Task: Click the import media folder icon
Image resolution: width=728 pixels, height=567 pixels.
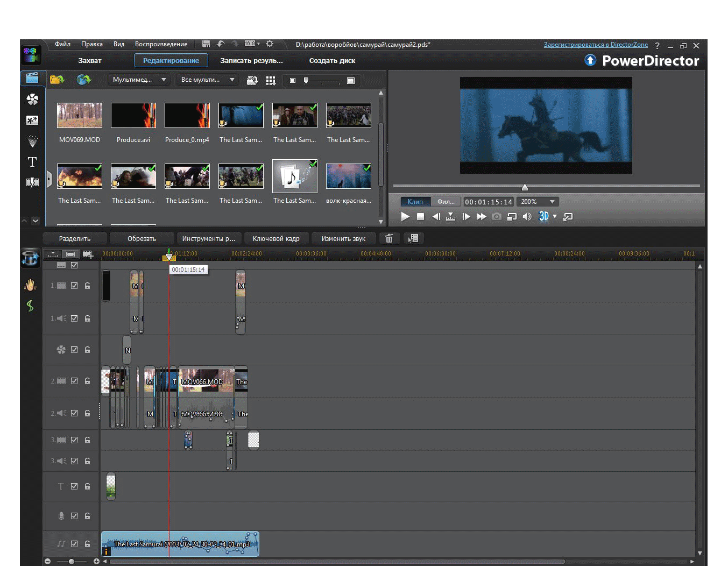Action: [57, 80]
